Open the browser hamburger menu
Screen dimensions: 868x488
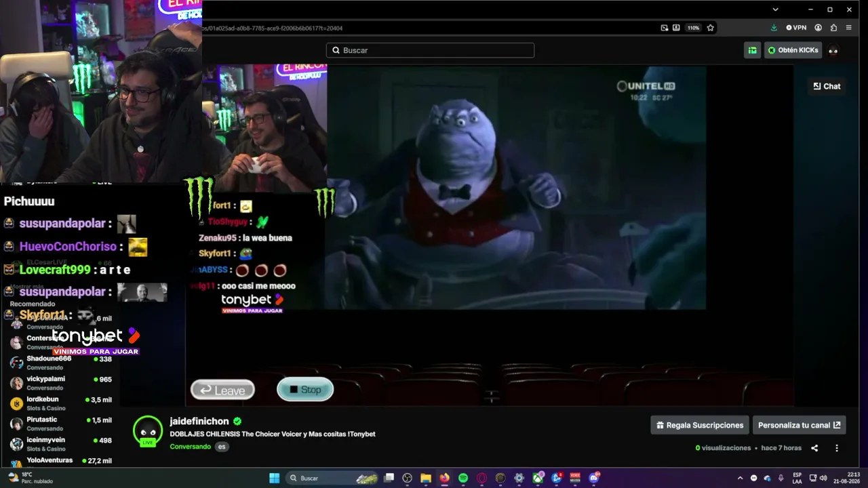[848, 28]
